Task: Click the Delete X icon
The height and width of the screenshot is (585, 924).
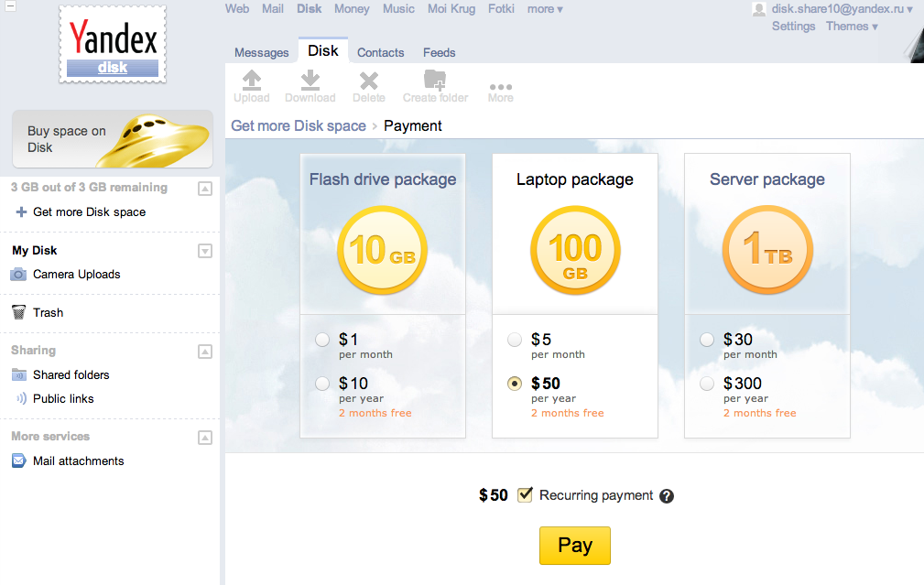Action: [368, 81]
